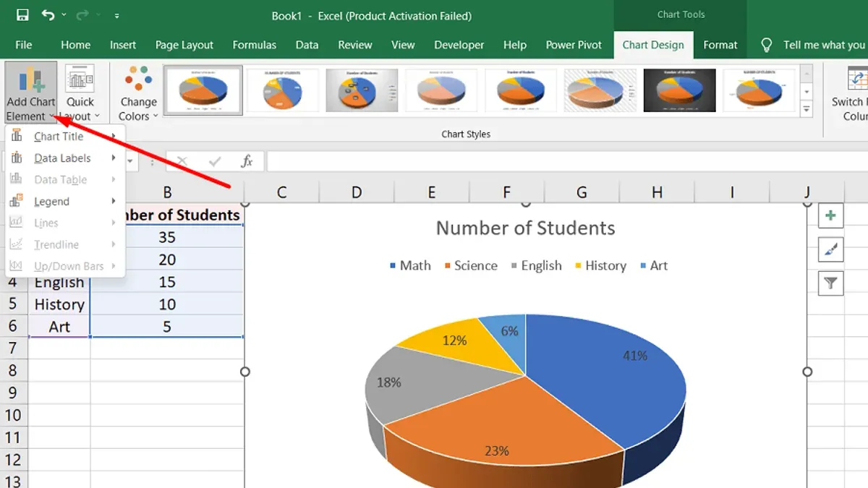
Task: Expand the Chart Styles gallery more arrow
Action: (807, 110)
